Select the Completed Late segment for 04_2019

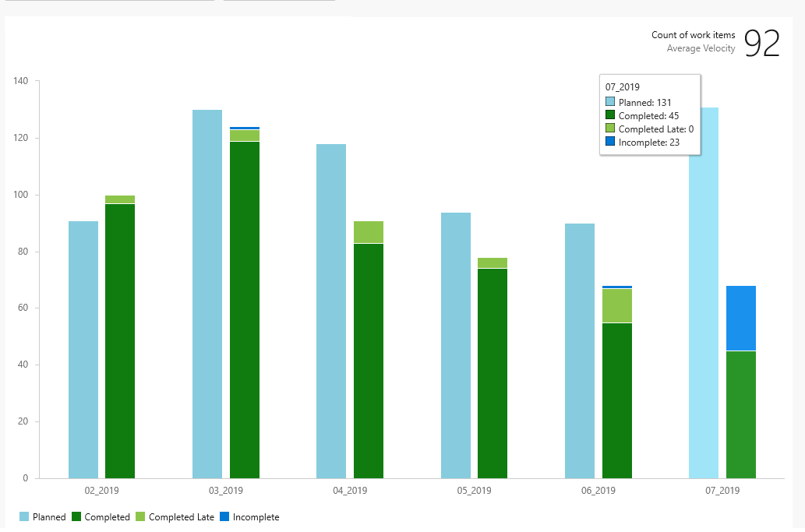[369, 232]
